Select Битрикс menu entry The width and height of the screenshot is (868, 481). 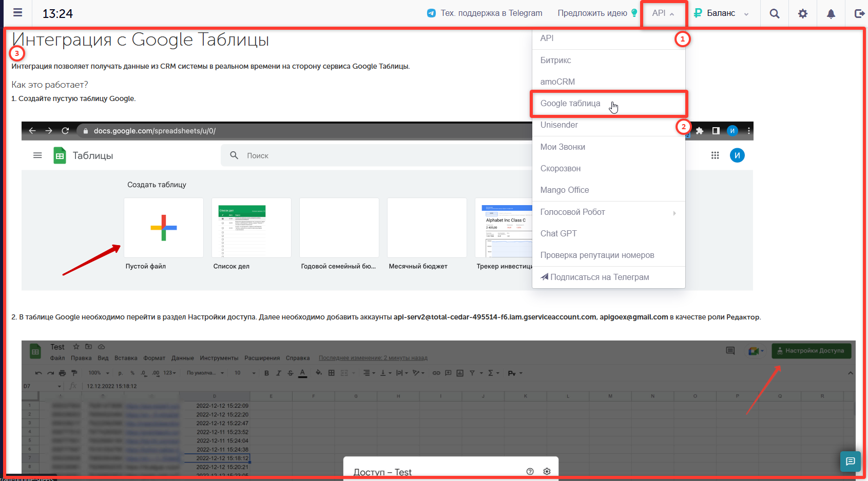point(609,60)
